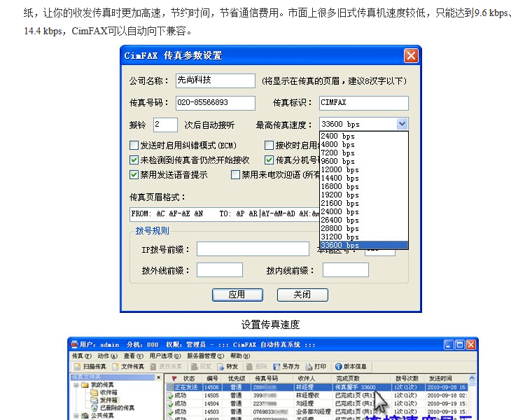Click the 拨内线前缀 input field
Image resolution: width=532 pixels, height=420 pixels.
(x=345, y=269)
